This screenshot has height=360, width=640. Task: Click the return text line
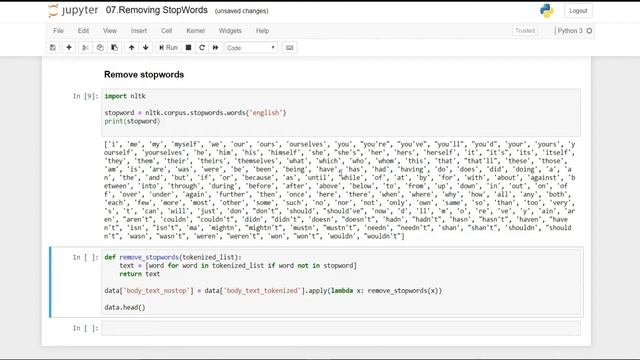(140, 274)
